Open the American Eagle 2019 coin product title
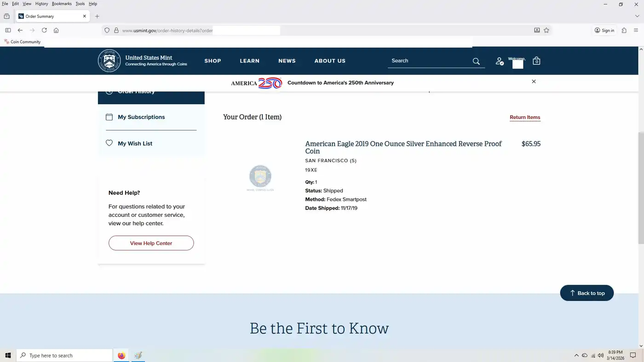 point(403,147)
